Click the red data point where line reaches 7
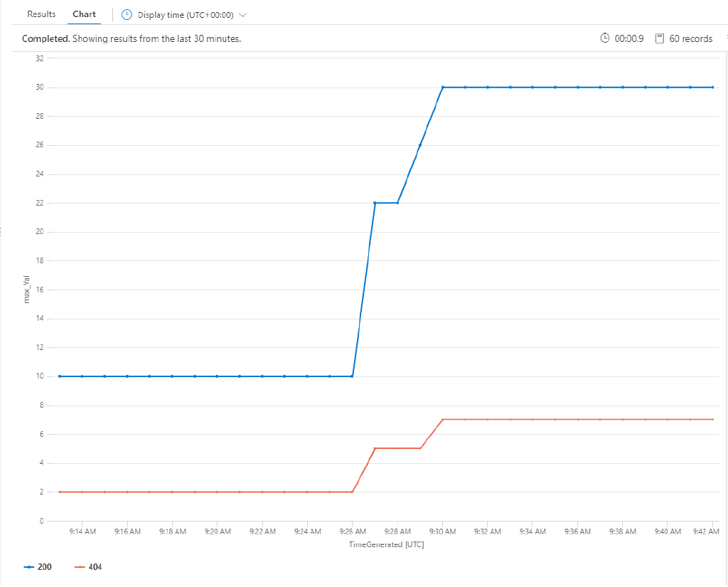The width and height of the screenshot is (728, 587). tap(442, 420)
